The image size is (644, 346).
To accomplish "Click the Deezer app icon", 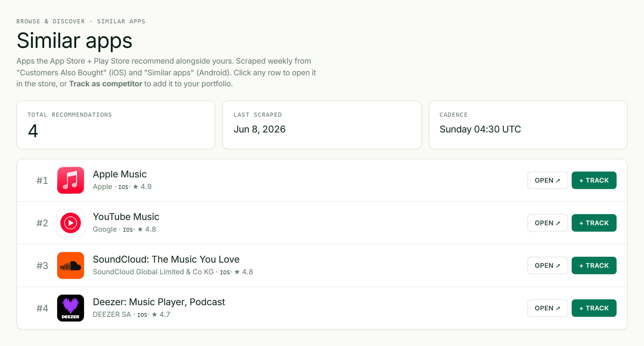I will pyautogui.click(x=71, y=308).
